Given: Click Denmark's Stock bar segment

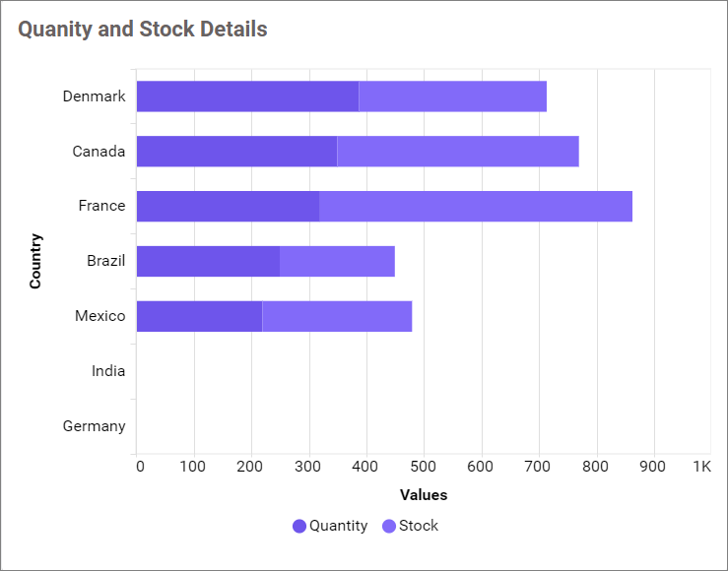Looking at the screenshot, I should pyautogui.click(x=452, y=96).
